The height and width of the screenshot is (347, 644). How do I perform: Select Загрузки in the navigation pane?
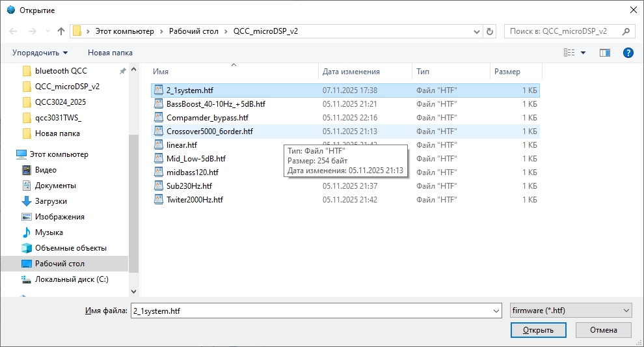(51, 201)
